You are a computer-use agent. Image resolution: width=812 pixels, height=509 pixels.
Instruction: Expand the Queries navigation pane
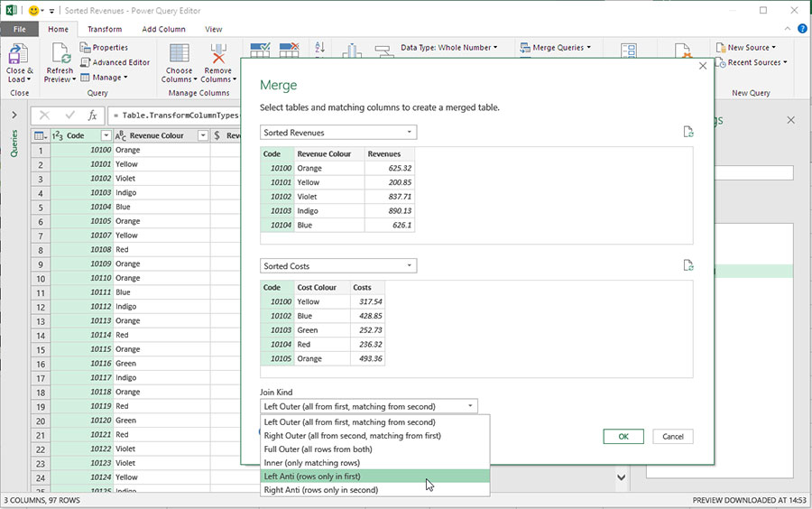pos(14,115)
